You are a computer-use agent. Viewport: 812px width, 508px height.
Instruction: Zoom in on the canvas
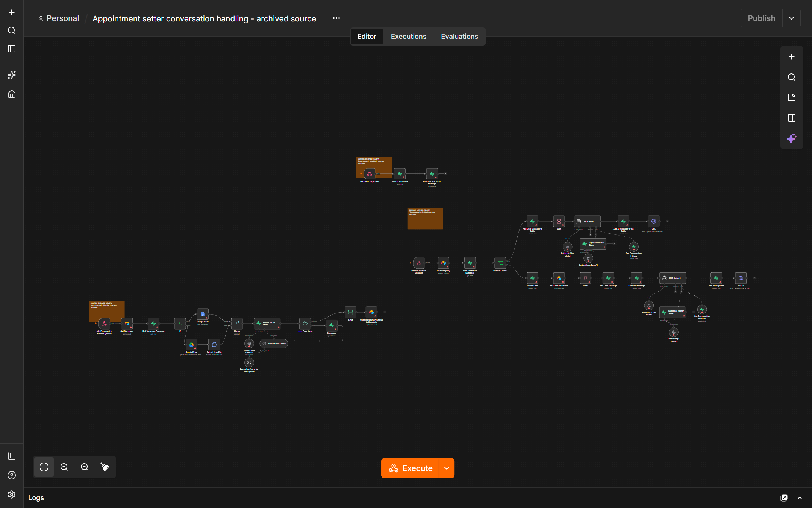64,467
